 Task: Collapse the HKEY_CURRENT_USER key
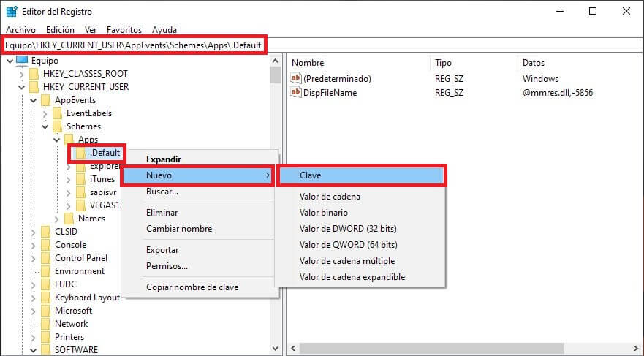pos(21,87)
